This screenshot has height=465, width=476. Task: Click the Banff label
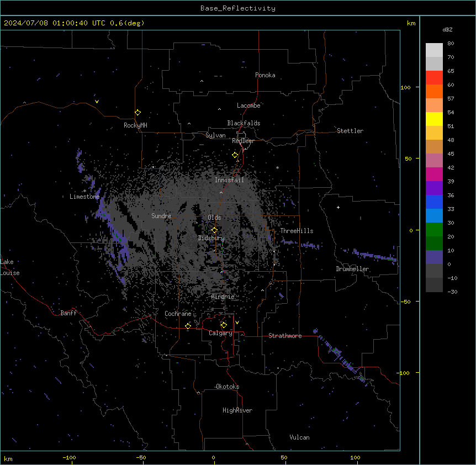[68, 313]
